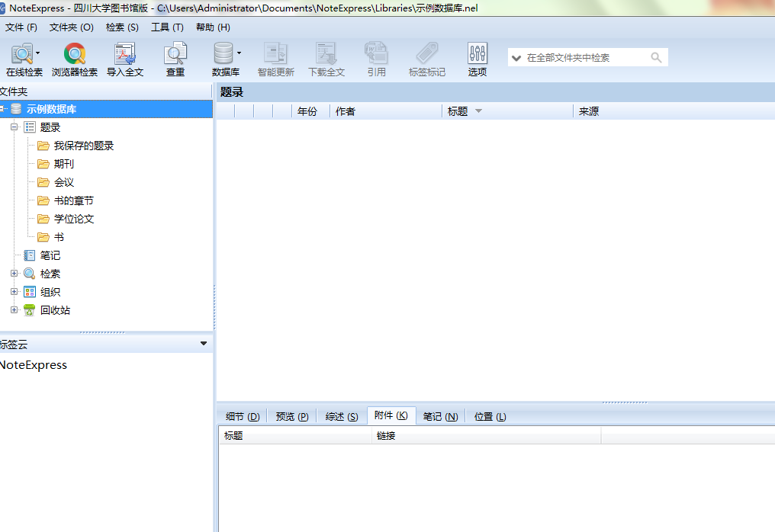Expand the 检索 tree node
Viewport: 775px width, 532px height.
pos(14,274)
